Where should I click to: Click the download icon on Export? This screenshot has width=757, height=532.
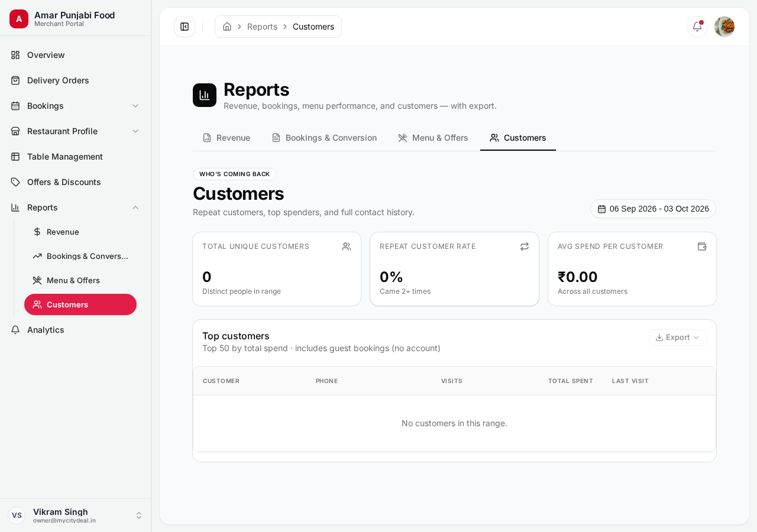(x=659, y=338)
